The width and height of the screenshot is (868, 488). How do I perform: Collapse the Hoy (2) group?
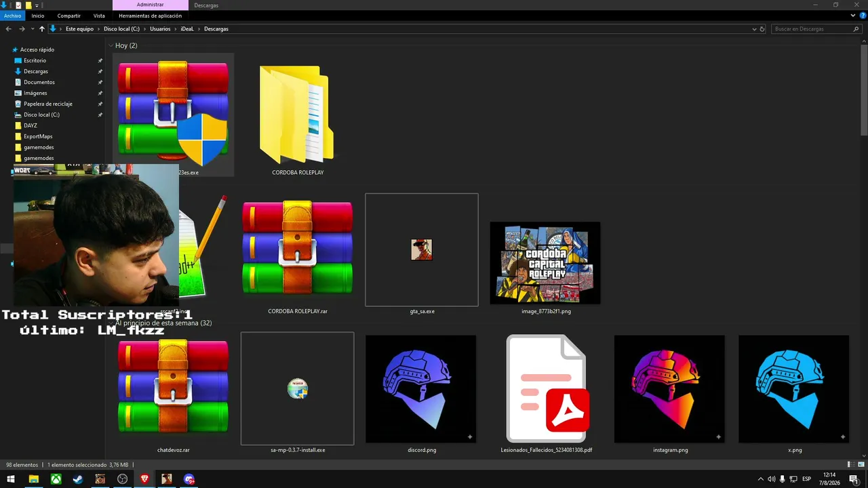[x=111, y=45]
